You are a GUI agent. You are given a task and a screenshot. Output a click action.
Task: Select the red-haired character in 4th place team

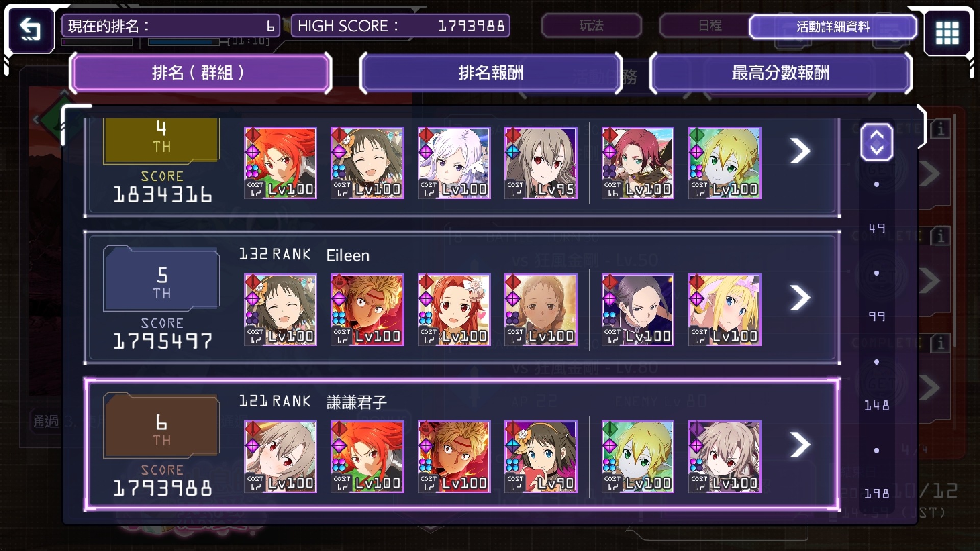(x=280, y=163)
